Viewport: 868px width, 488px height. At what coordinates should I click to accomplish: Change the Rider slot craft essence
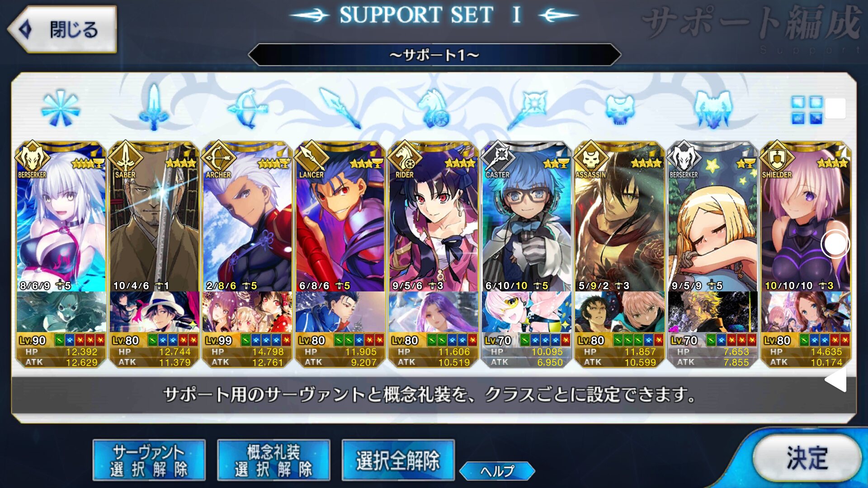pyautogui.click(x=434, y=312)
